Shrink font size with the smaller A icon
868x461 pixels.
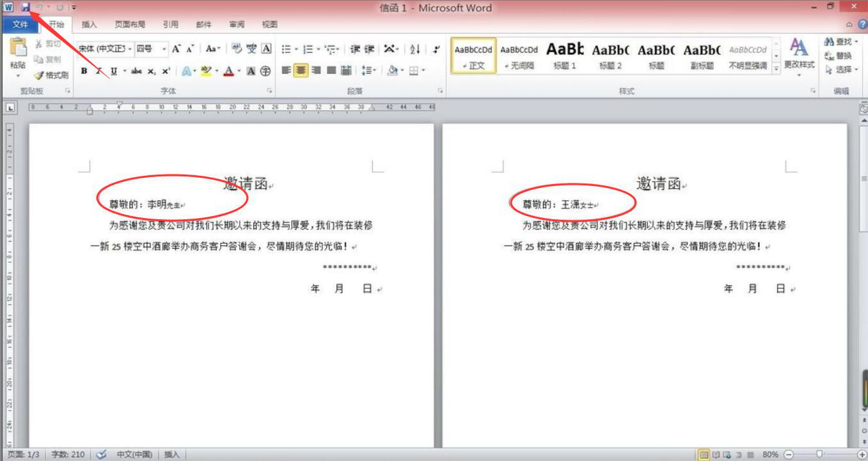(190, 49)
